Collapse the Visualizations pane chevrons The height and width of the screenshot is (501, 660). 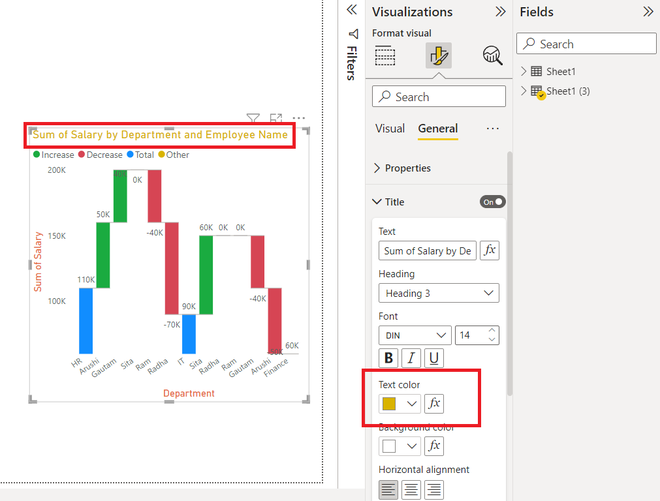tap(500, 11)
